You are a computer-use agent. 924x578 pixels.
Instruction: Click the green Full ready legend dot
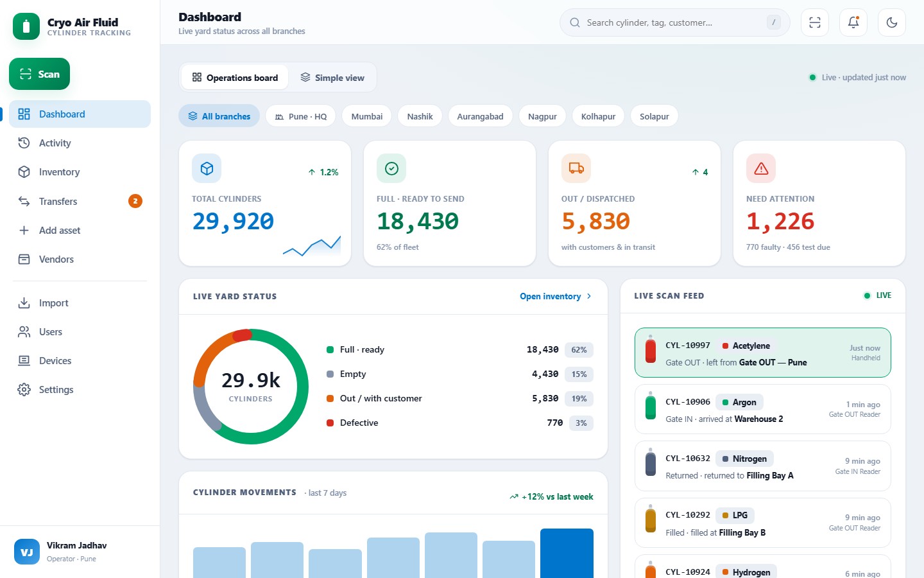pos(330,349)
